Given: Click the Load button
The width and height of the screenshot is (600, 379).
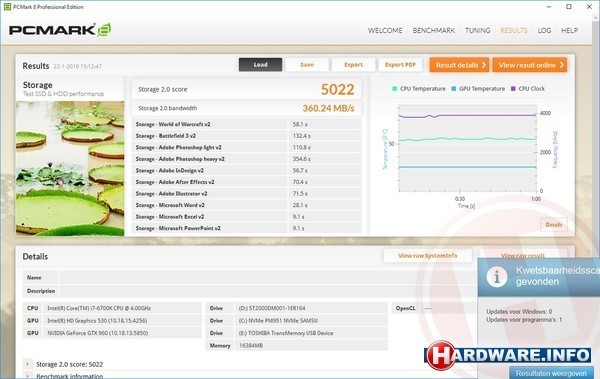Looking at the screenshot, I should pos(261,65).
